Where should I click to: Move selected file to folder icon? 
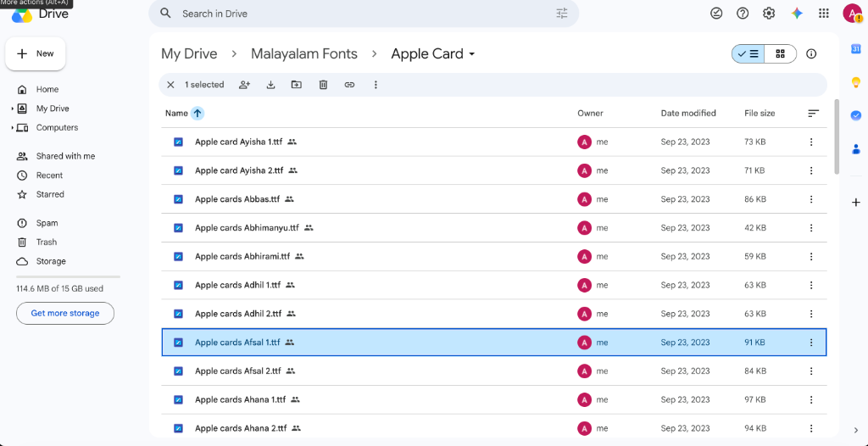297,85
